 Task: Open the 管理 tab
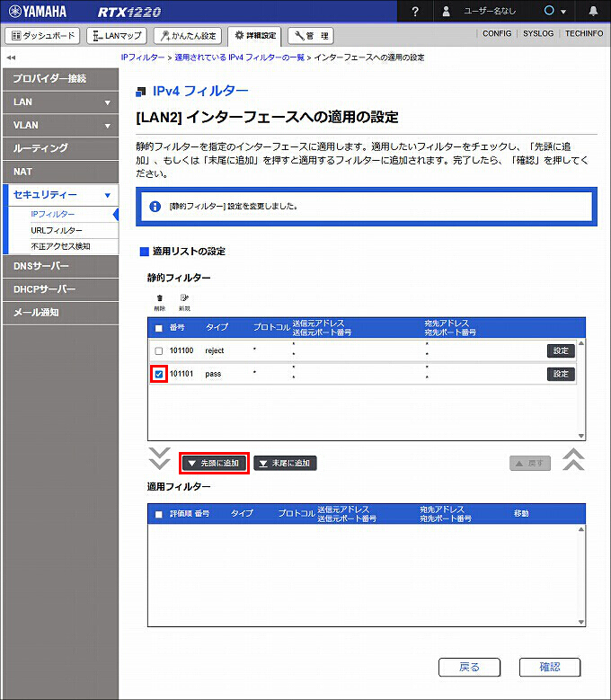coord(311,36)
